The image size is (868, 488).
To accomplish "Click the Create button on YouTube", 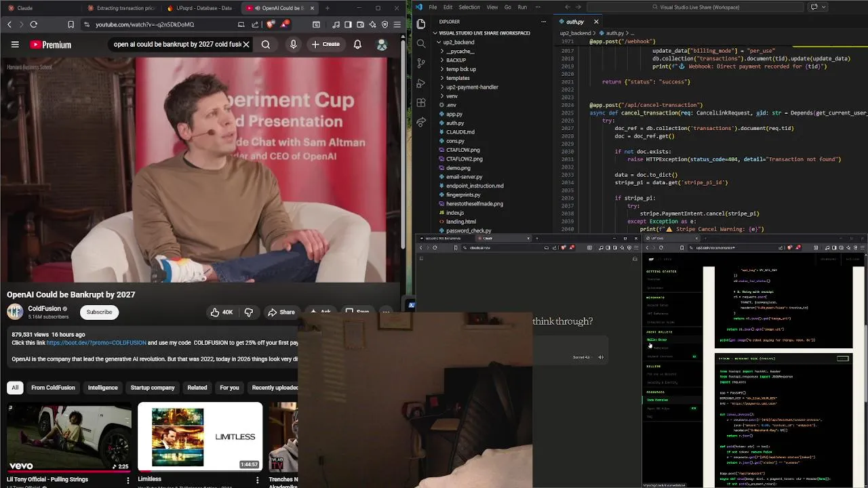I will click(325, 45).
